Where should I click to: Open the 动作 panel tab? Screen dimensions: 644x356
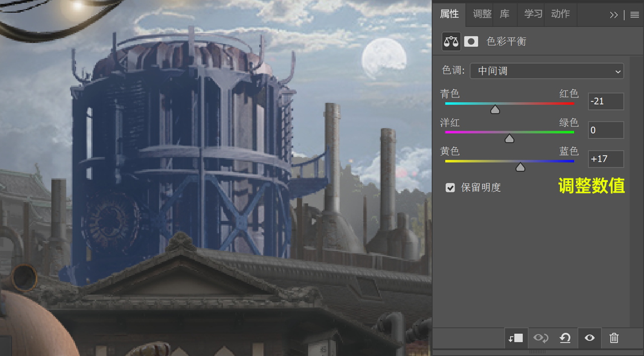(560, 14)
